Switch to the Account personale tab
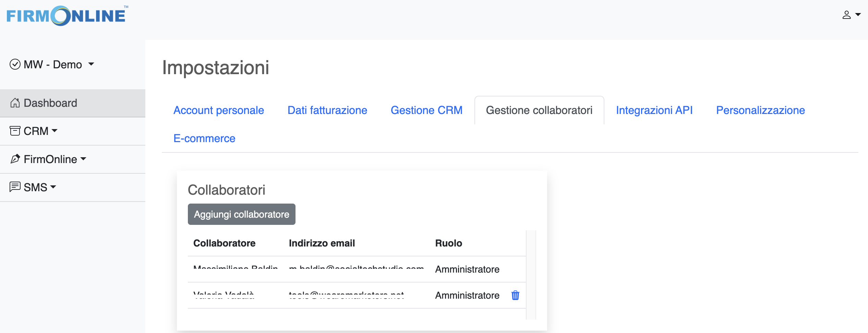Viewport: 868px width, 333px height. pyautogui.click(x=218, y=110)
